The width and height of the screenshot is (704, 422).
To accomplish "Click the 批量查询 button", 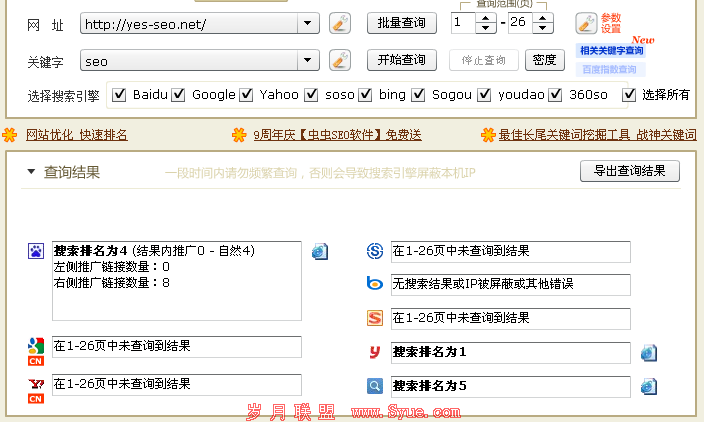I will 402,23.
